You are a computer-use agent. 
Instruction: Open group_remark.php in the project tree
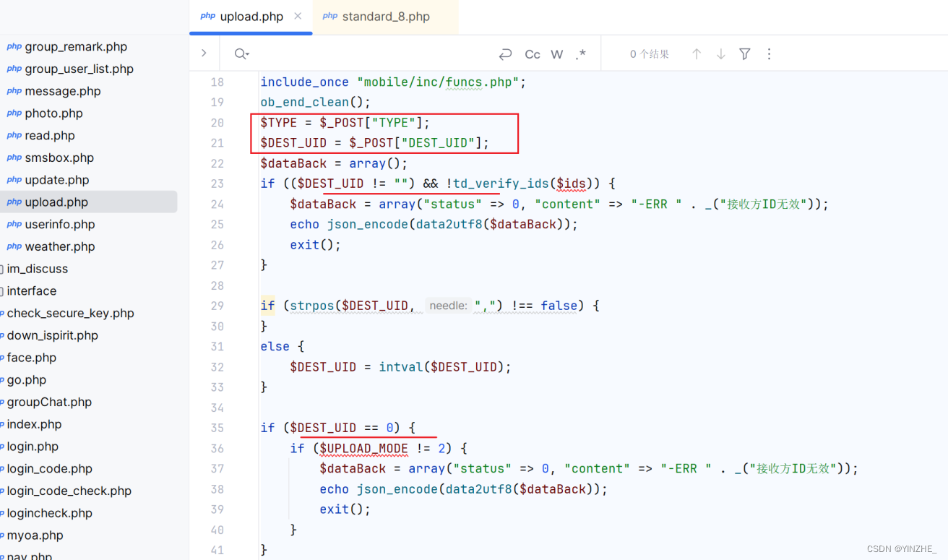point(76,47)
